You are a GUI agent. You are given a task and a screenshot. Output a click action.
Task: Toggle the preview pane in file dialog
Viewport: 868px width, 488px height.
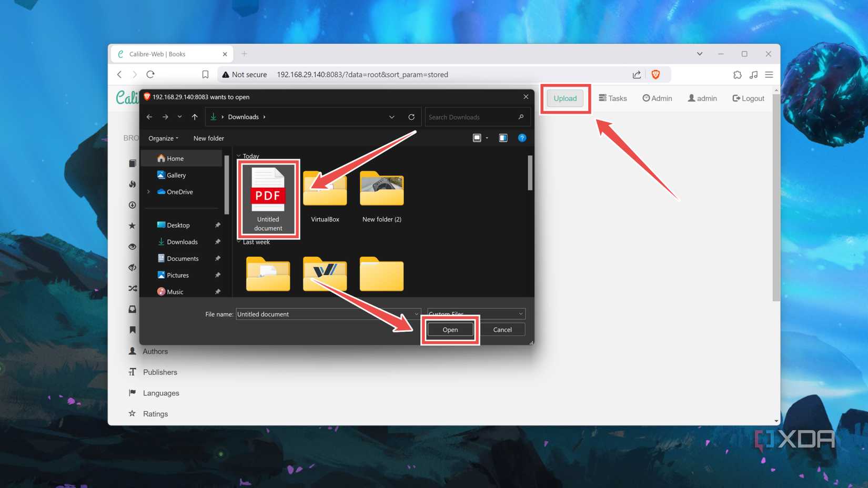point(503,138)
